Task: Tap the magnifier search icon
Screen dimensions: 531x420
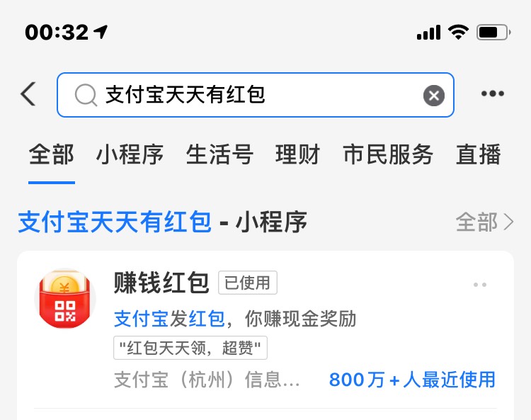Action: pos(86,95)
